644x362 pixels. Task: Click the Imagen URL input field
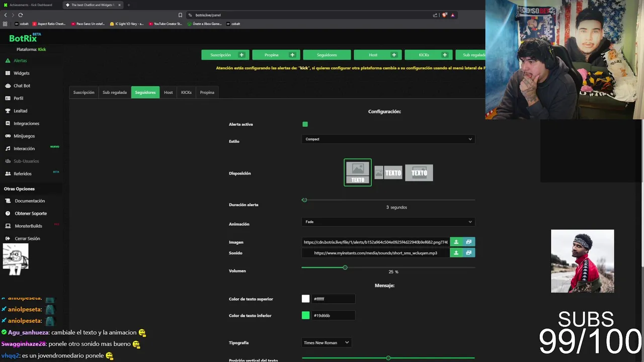tap(376, 242)
